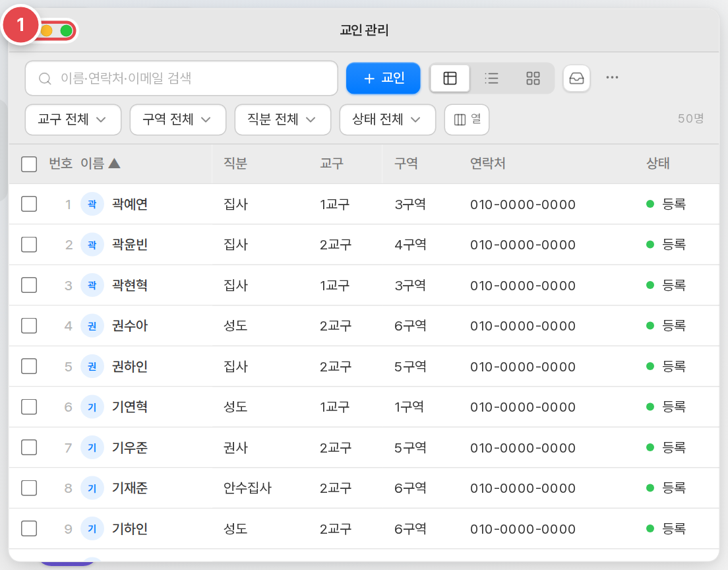Screen dimensions: 728x570
Task: Check the box for row 곽현혁
Action: (x=29, y=285)
